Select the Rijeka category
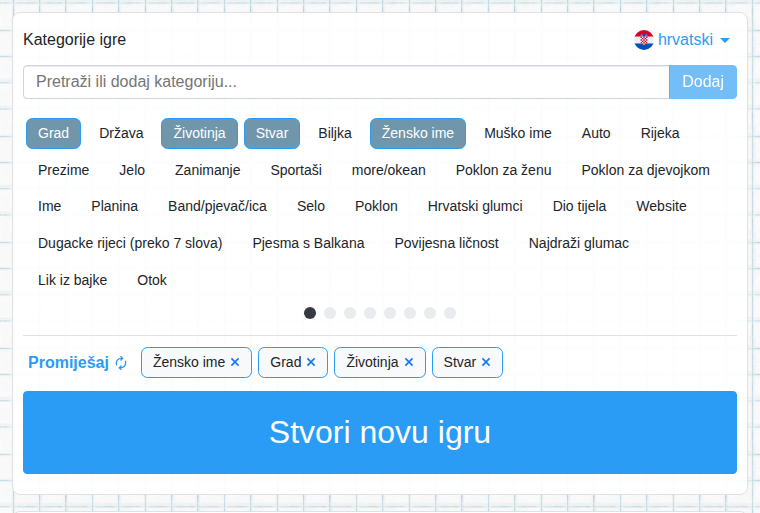Image resolution: width=760 pixels, height=513 pixels. click(660, 133)
